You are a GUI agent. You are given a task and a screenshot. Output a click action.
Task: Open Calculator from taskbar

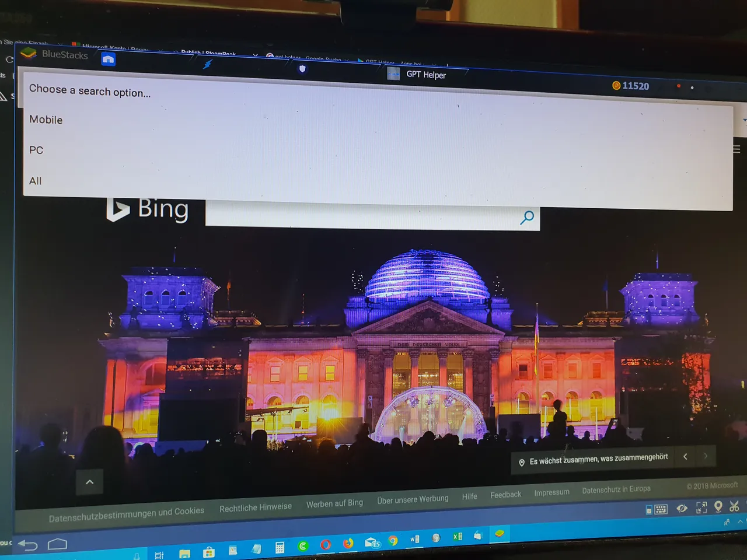[x=280, y=547]
